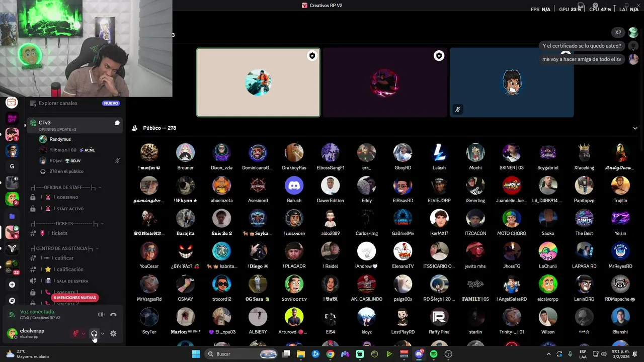The height and width of the screenshot is (362, 644).
Task: Open user settings gear icon
Action: tap(113, 333)
